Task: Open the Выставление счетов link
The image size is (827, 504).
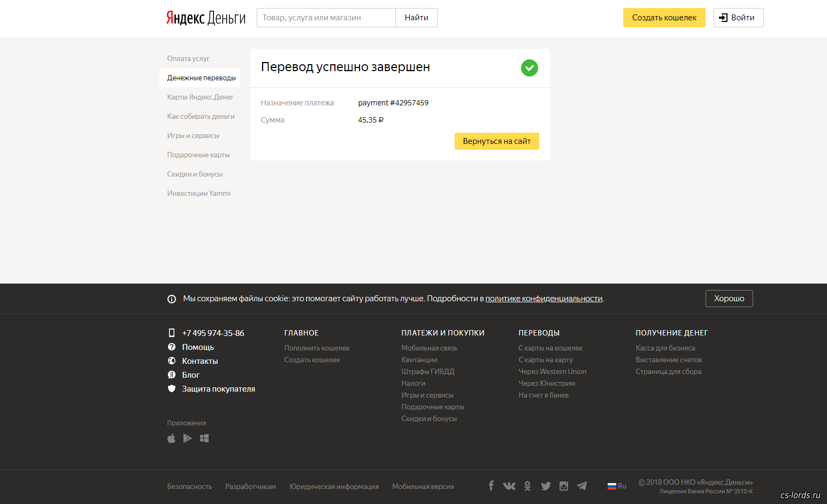Action: coord(669,360)
